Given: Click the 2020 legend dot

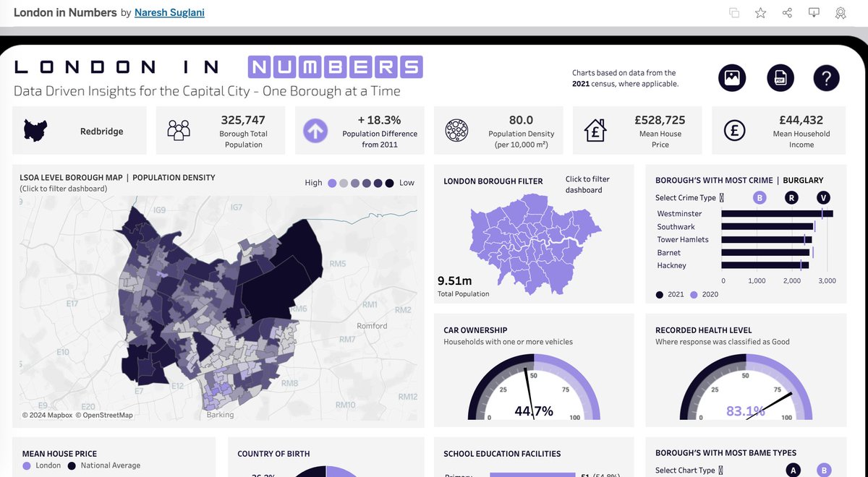Looking at the screenshot, I should pyautogui.click(x=694, y=295).
